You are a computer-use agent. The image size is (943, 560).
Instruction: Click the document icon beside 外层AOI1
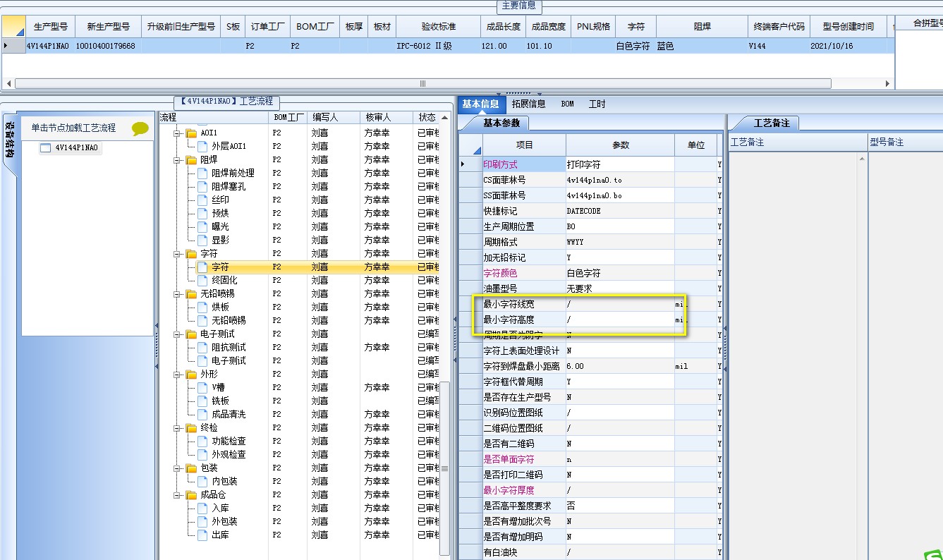(203, 146)
